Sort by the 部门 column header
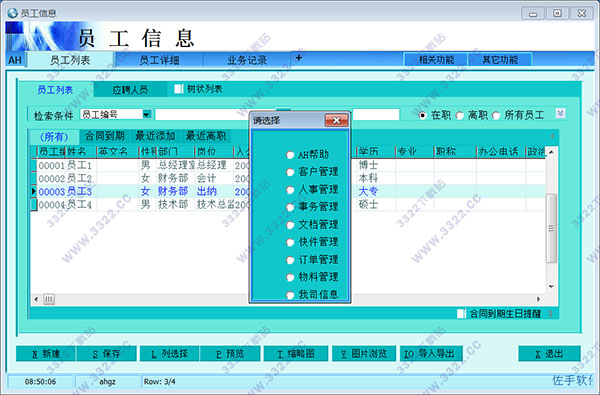This screenshot has height=395, width=600. coord(176,152)
